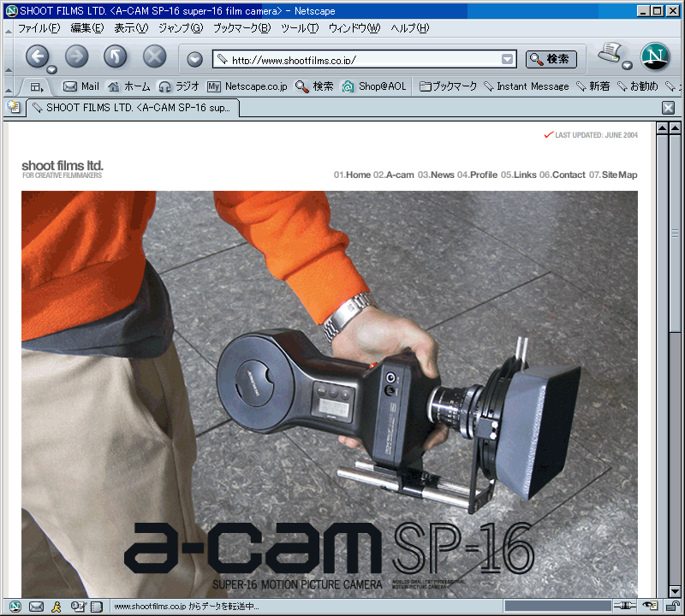Click the Mail personal toolbar item
The image size is (685, 616).
pyautogui.click(x=81, y=86)
